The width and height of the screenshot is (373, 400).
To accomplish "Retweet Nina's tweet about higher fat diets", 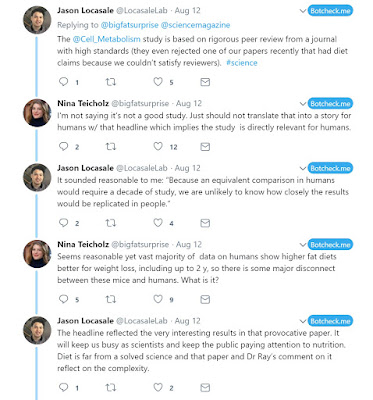I will coord(111,299).
